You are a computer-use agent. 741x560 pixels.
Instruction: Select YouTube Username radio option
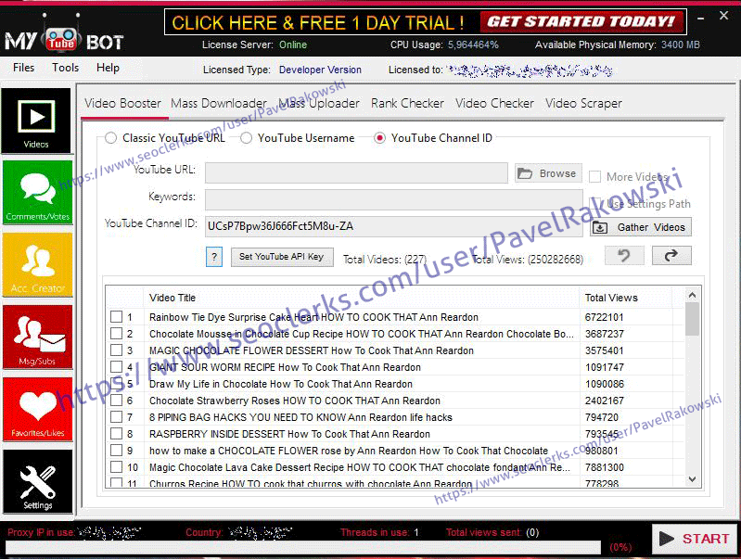pos(246,138)
